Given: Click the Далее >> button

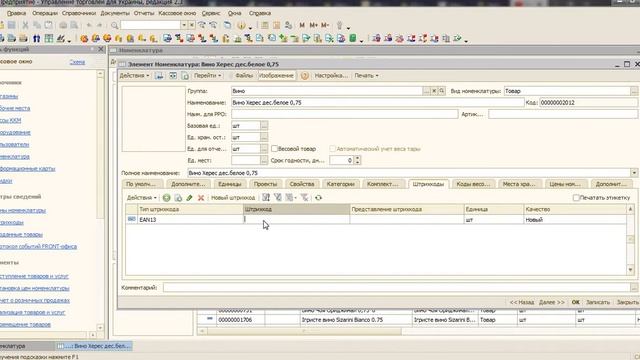Looking at the screenshot, I should point(551,302).
